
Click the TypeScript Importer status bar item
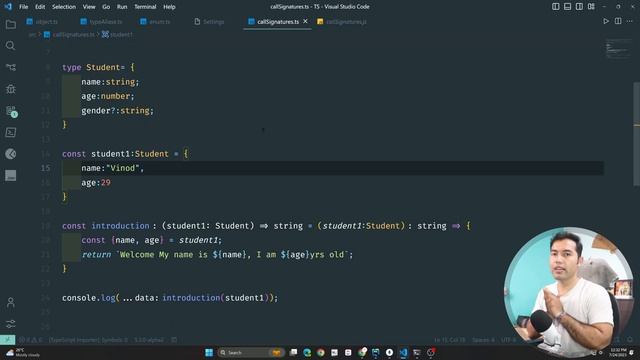click(88, 340)
